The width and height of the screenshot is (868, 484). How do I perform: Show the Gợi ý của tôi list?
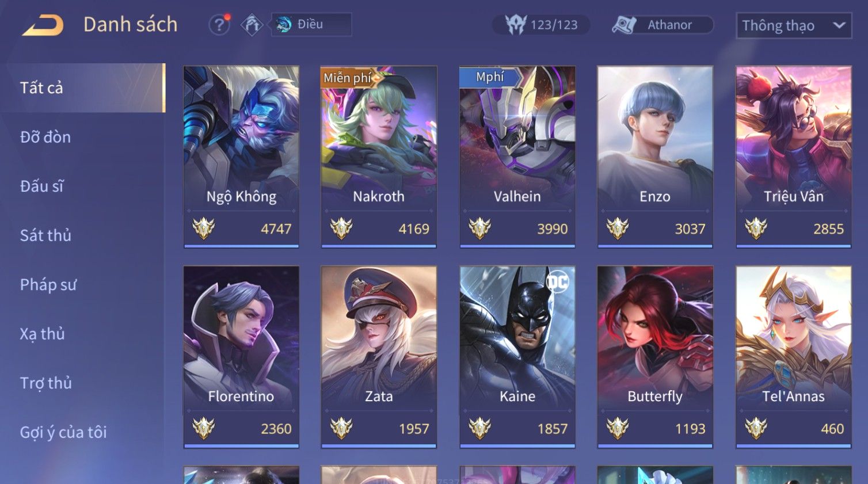click(x=63, y=432)
